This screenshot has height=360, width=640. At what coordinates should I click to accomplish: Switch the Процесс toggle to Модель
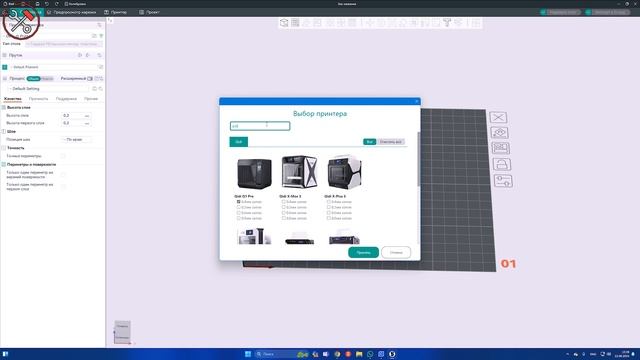tap(47, 78)
